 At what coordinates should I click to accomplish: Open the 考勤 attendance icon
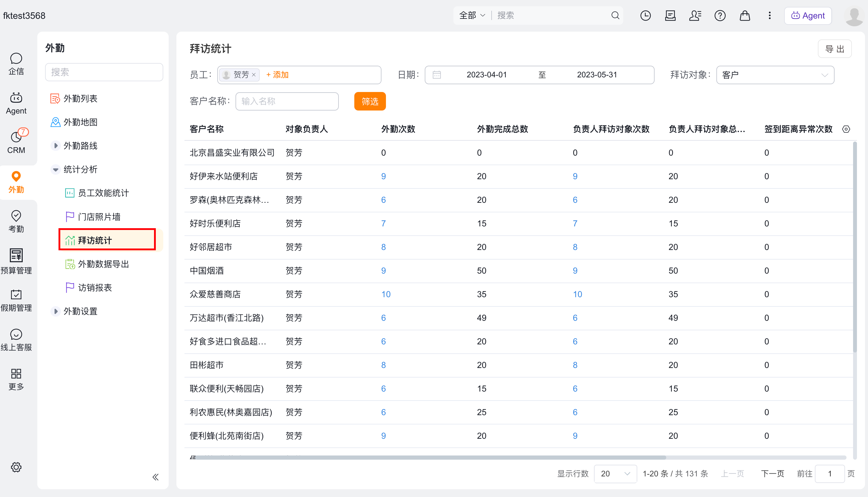coord(16,222)
